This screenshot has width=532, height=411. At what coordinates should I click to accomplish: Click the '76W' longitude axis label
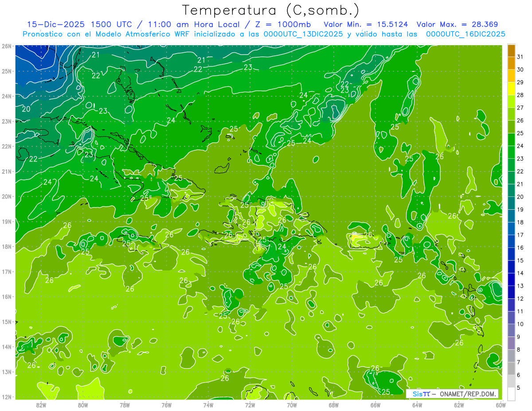[x=166, y=405]
